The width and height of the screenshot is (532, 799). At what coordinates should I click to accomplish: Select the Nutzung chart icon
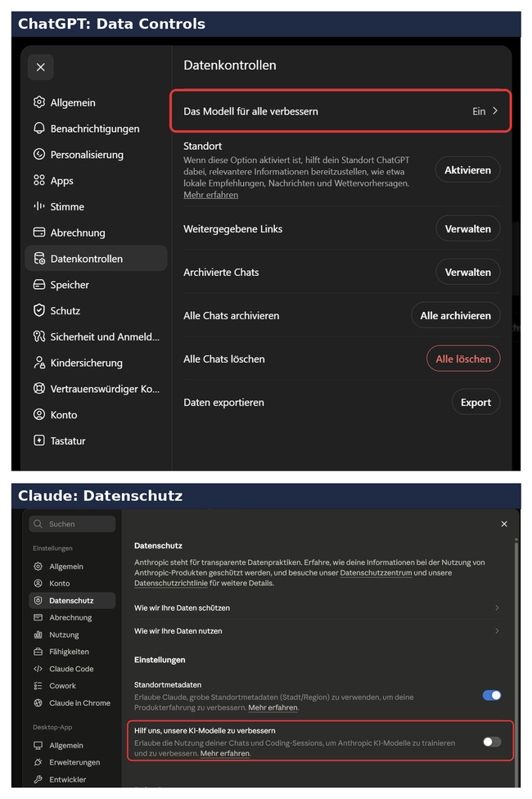click(x=38, y=634)
